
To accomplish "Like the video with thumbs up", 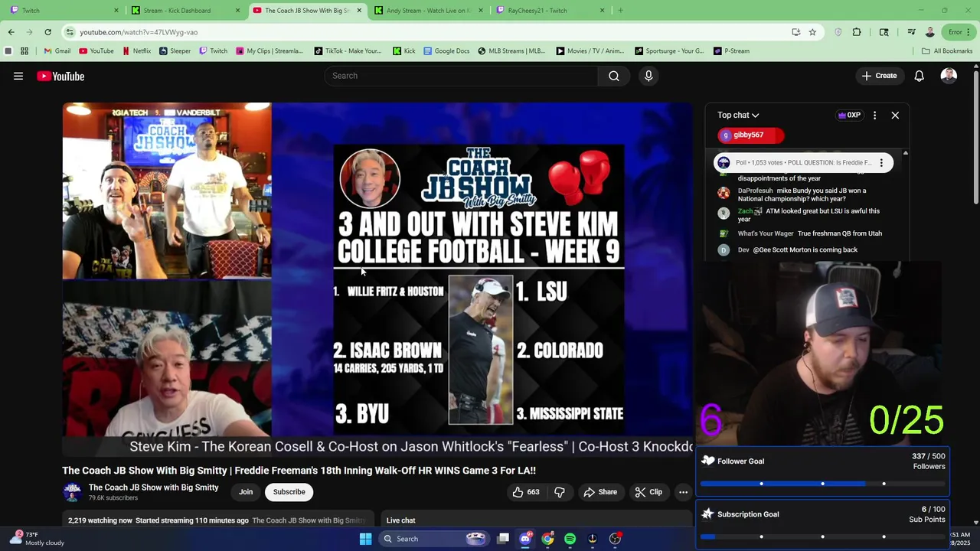I will (524, 492).
